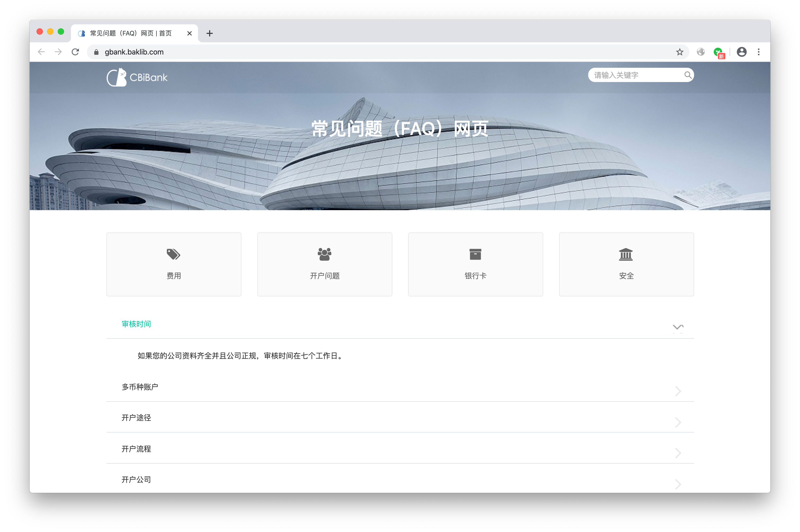This screenshot has width=800, height=532.
Task: Click the 审核时间 heading text
Action: click(x=136, y=324)
